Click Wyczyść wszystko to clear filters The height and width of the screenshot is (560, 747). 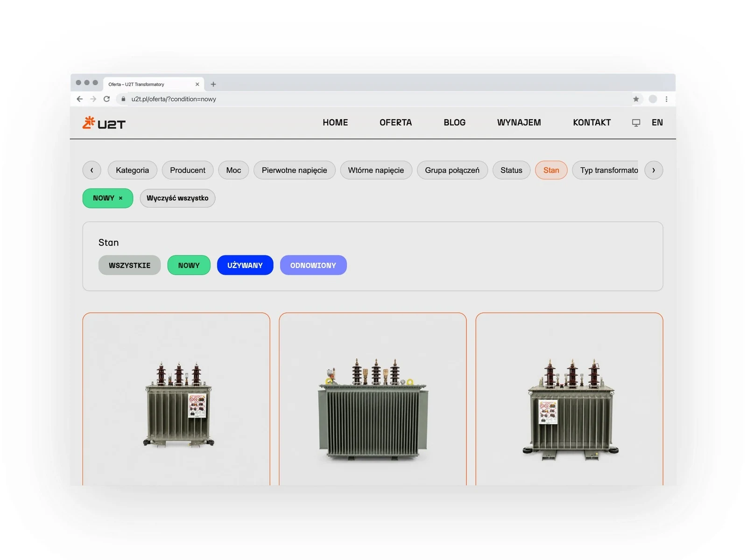[177, 198]
